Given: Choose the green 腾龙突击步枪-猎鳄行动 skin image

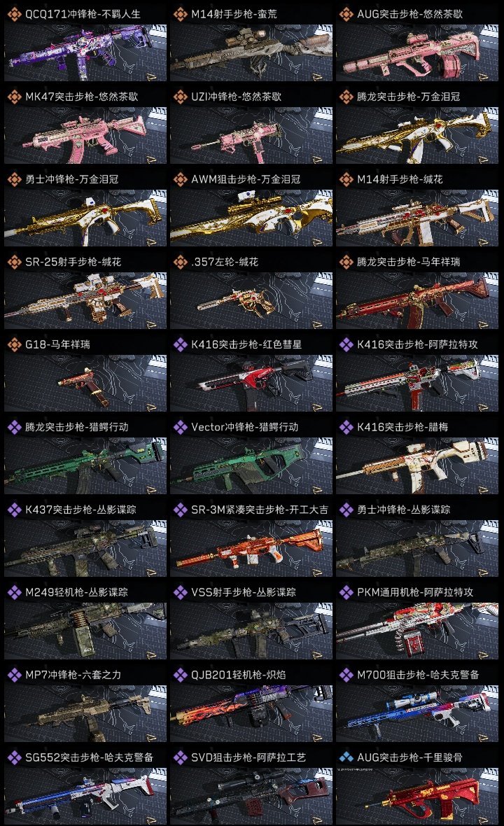Looking at the screenshot, I should [85, 465].
